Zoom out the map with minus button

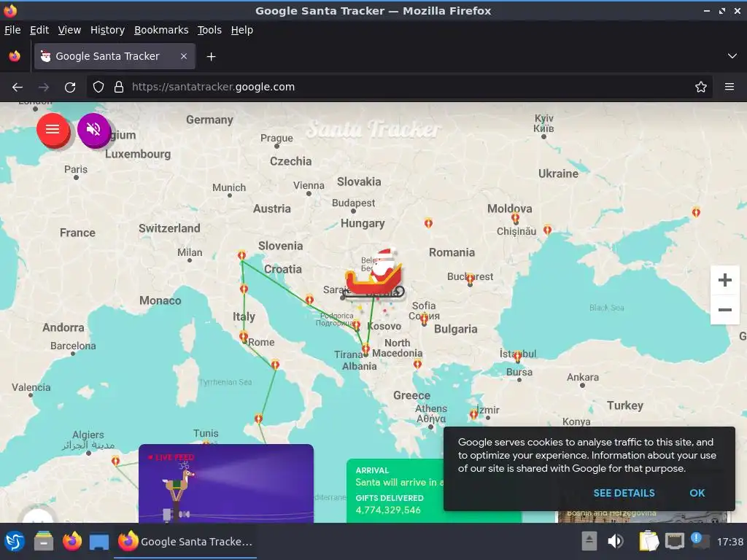coord(724,310)
